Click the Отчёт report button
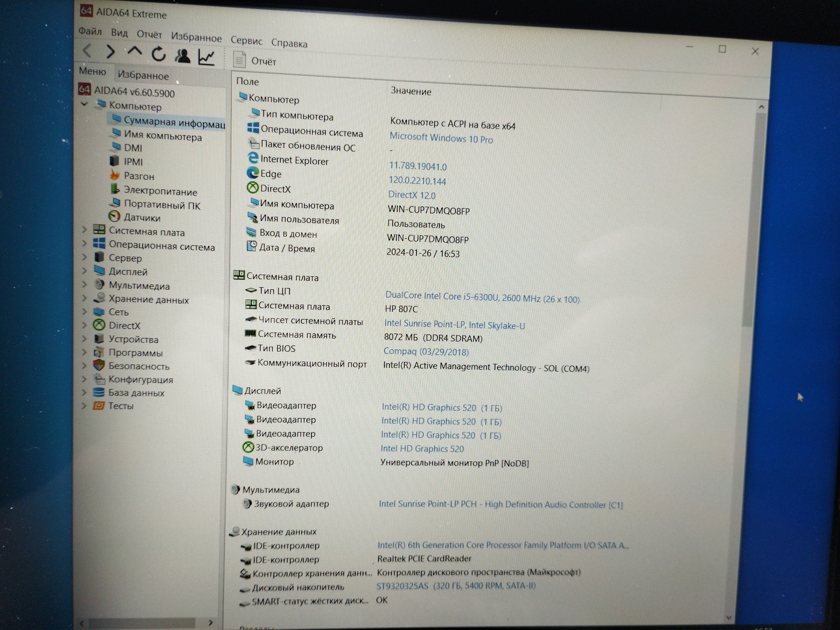840x630 pixels. pos(255,60)
